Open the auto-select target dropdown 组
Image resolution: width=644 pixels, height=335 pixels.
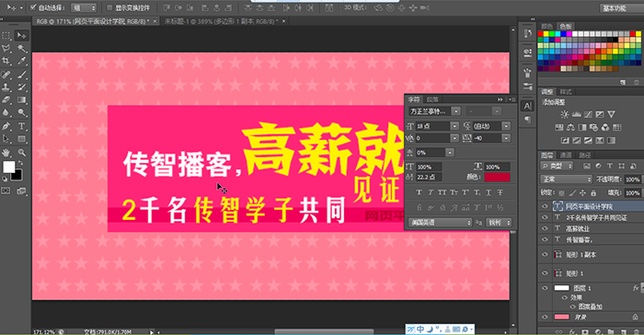(84, 7)
